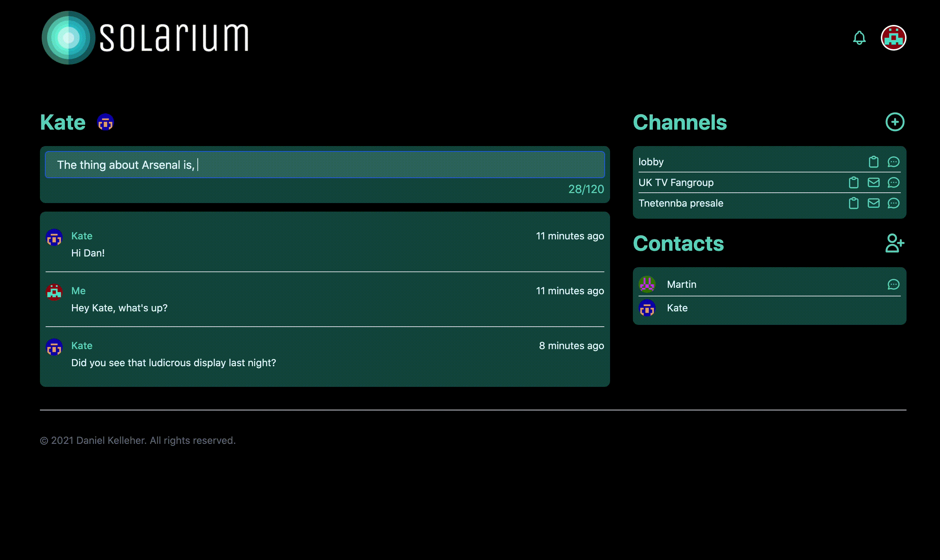Click the UK TV Fangroup envelope icon
Viewport: 940px width, 560px height.
click(x=873, y=183)
